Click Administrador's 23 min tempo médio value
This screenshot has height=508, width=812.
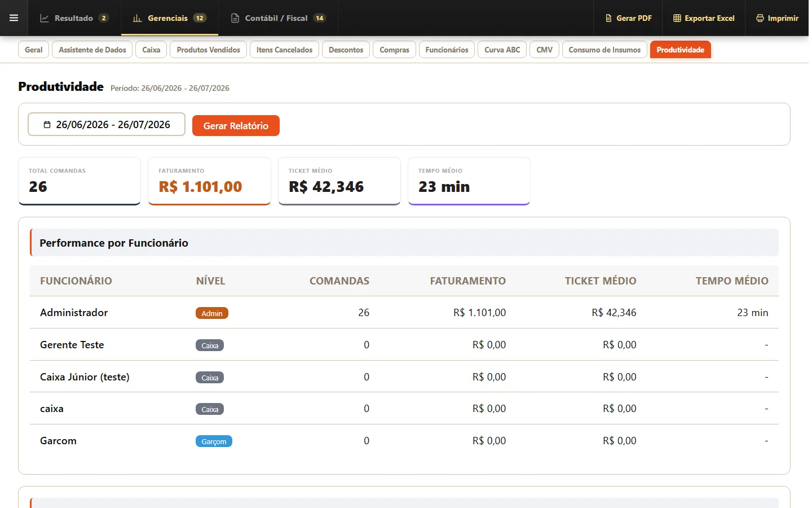(753, 313)
